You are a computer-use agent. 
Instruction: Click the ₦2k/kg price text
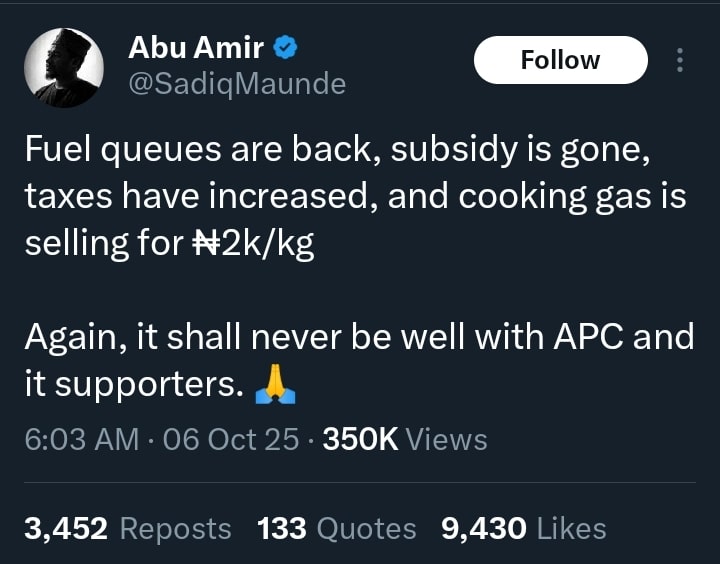252,243
